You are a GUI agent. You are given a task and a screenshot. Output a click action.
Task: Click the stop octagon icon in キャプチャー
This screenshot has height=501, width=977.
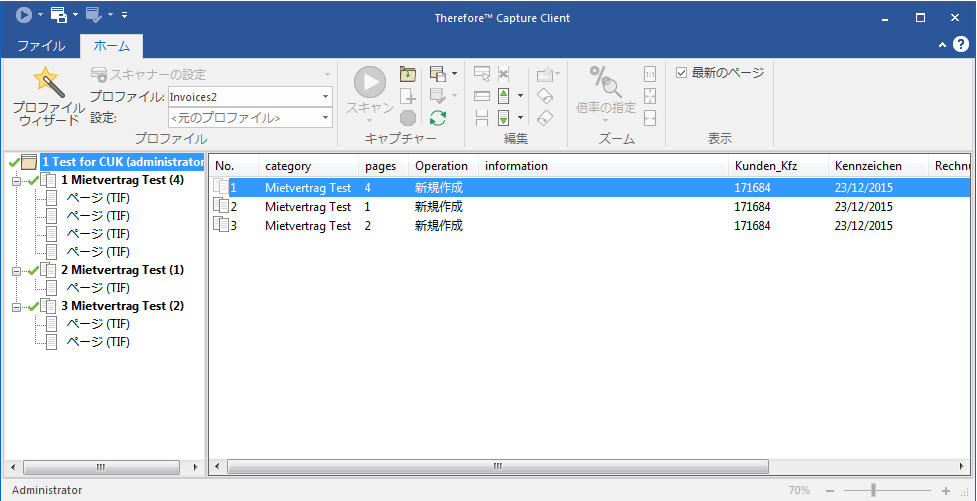coord(407,118)
